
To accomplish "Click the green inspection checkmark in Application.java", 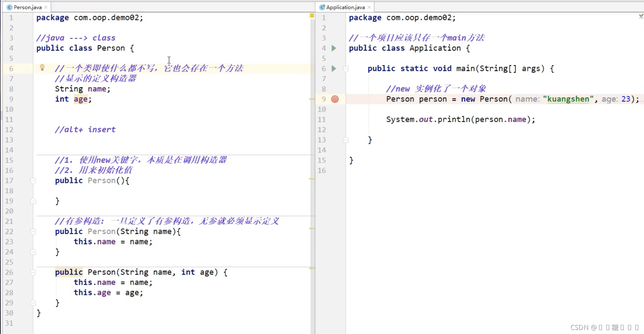I will 641,16.
